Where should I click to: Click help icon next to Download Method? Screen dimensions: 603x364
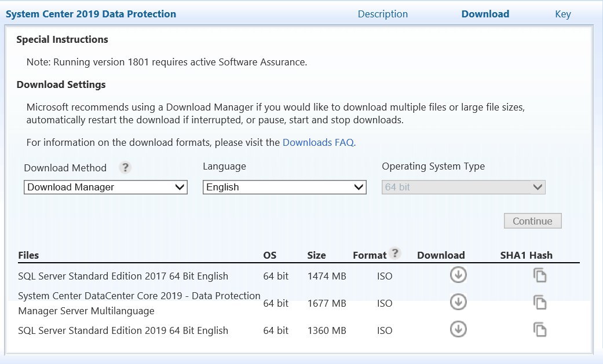tap(125, 168)
